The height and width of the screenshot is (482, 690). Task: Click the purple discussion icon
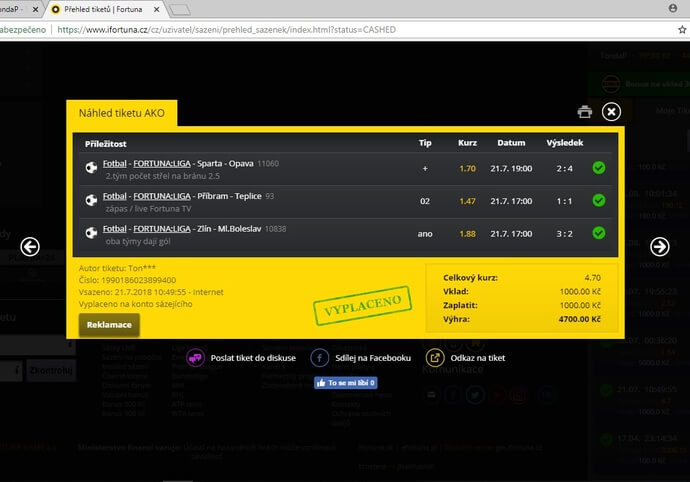tap(195, 358)
